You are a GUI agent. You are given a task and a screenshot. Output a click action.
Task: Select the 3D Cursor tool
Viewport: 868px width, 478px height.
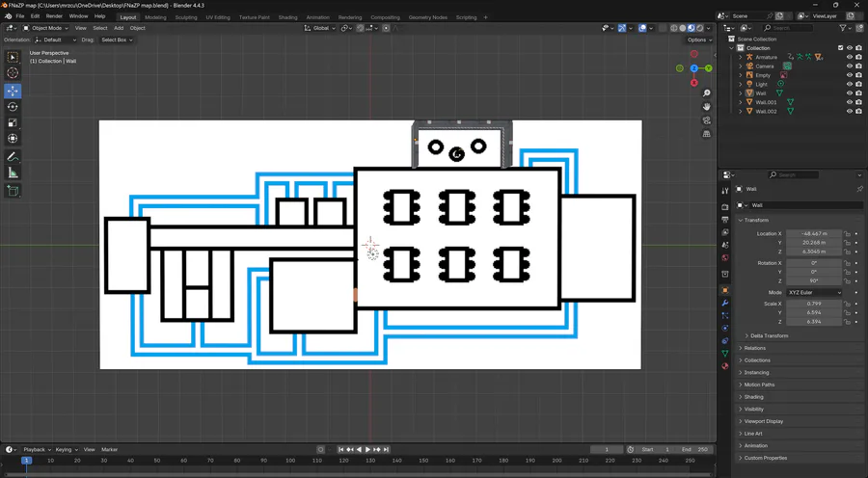pos(13,73)
